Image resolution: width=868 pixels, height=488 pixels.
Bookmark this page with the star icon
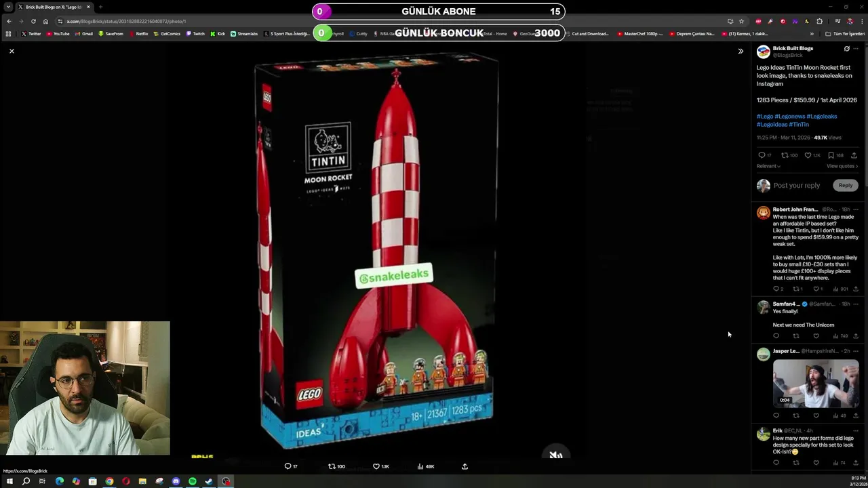[741, 21]
